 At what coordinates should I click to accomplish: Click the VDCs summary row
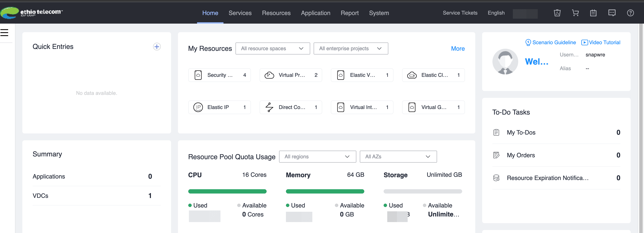pyautogui.click(x=97, y=196)
